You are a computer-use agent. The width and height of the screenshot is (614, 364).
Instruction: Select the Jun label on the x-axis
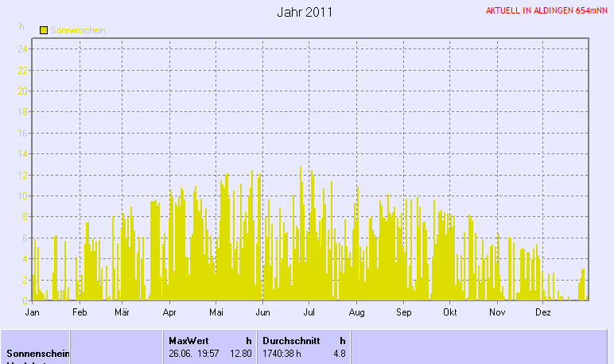pos(262,312)
